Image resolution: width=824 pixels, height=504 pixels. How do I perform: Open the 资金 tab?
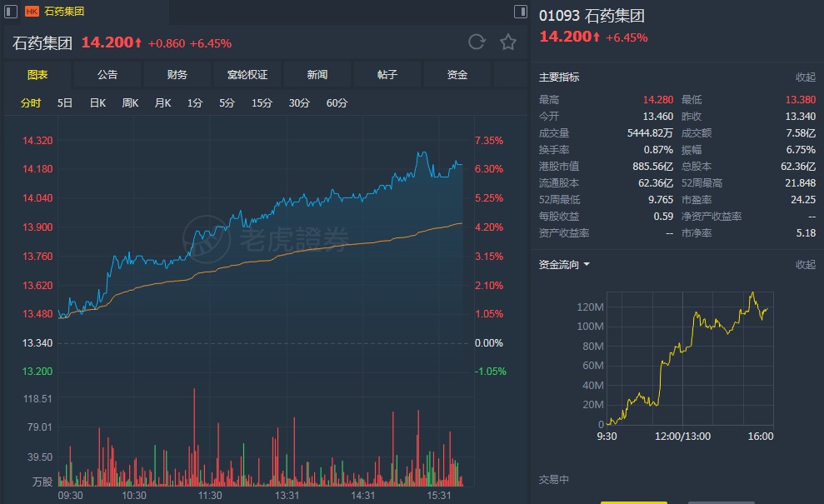(457, 75)
